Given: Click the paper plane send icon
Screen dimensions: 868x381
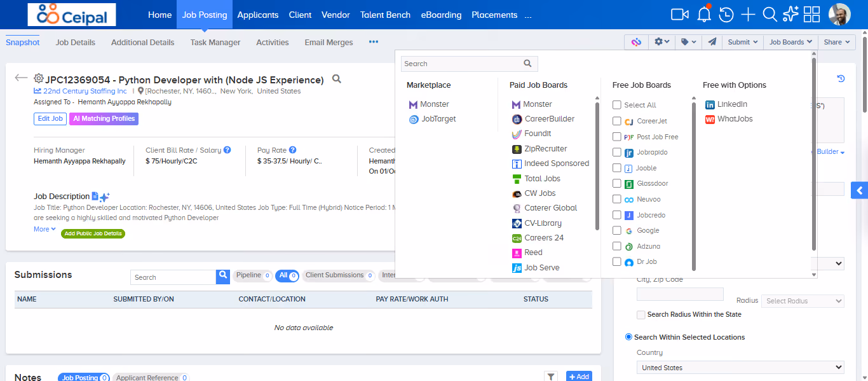Looking at the screenshot, I should [x=712, y=42].
